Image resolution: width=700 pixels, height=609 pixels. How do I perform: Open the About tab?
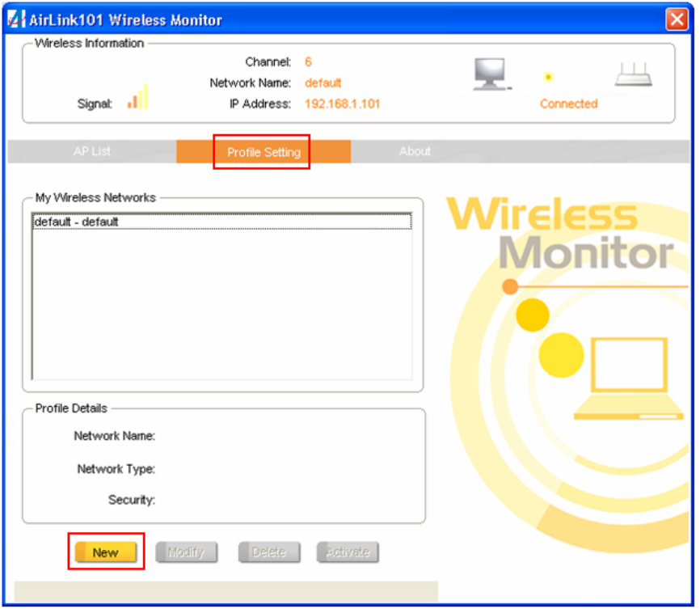coord(415,151)
